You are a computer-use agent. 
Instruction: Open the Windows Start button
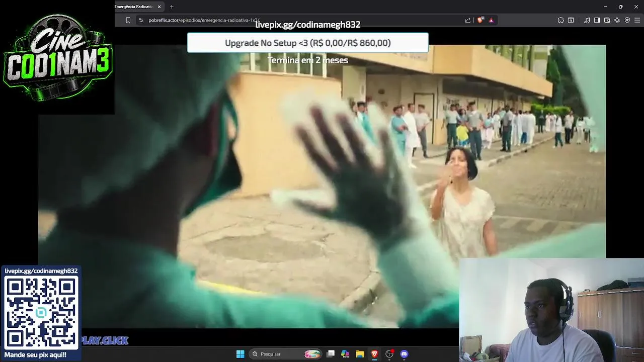tap(240, 354)
